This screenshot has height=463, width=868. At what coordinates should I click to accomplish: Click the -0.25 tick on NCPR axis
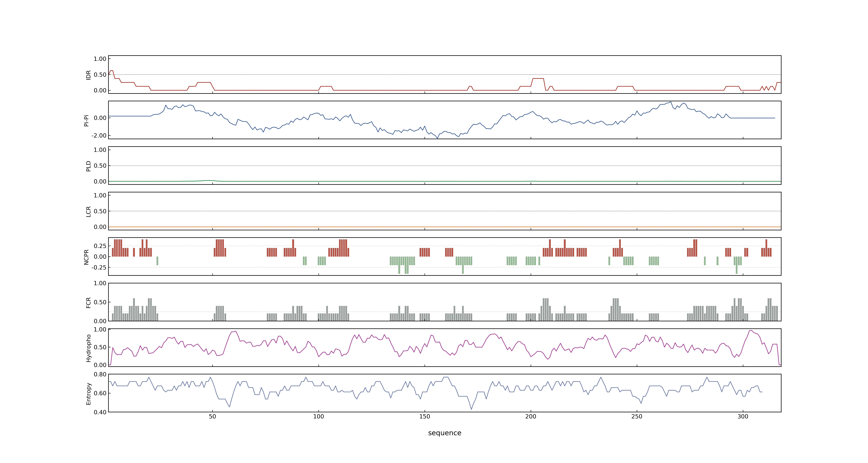pyautogui.click(x=99, y=268)
